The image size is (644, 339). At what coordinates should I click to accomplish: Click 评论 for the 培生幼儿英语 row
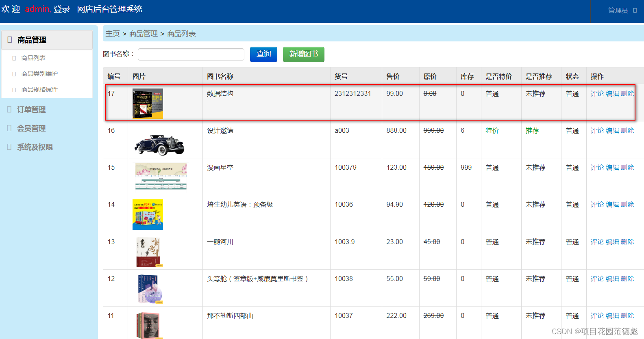(x=597, y=205)
